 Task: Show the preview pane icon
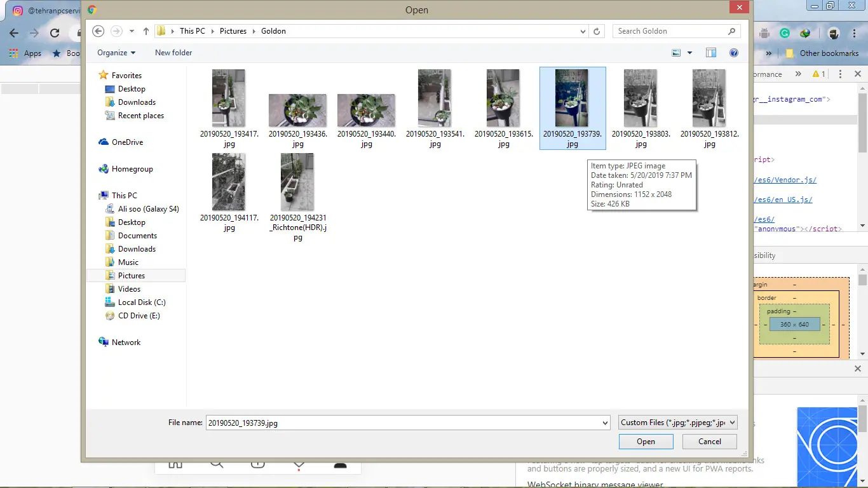click(711, 53)
